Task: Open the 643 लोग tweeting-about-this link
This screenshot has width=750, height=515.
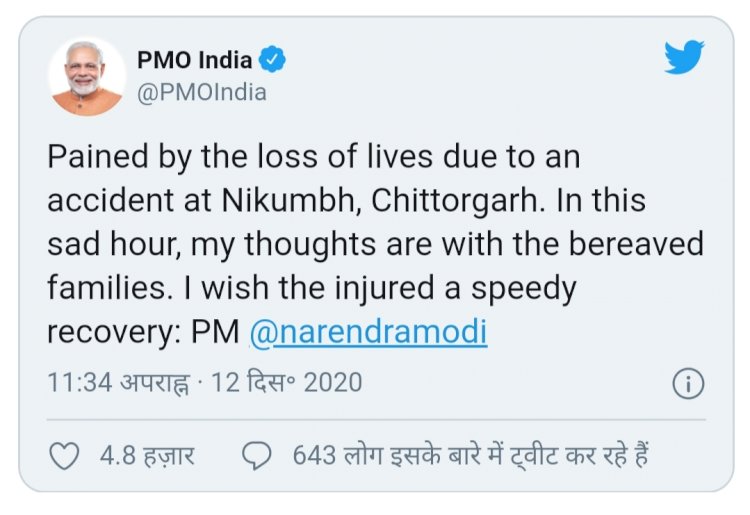Action: click(471, 456)
